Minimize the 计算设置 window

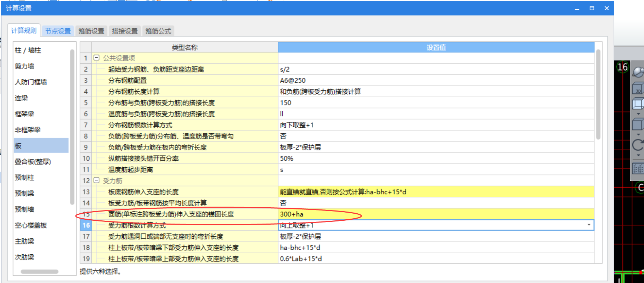tap(577, 8)
